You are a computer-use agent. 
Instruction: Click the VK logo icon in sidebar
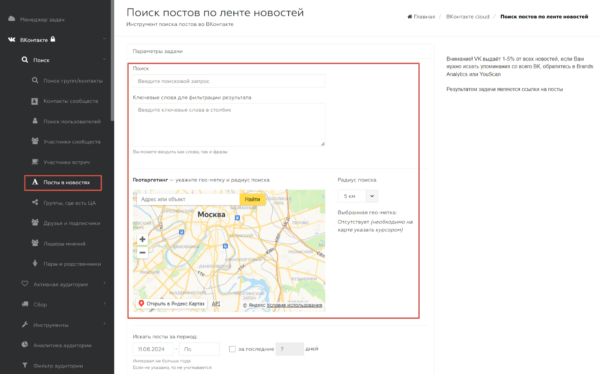[x=11, y=39]
